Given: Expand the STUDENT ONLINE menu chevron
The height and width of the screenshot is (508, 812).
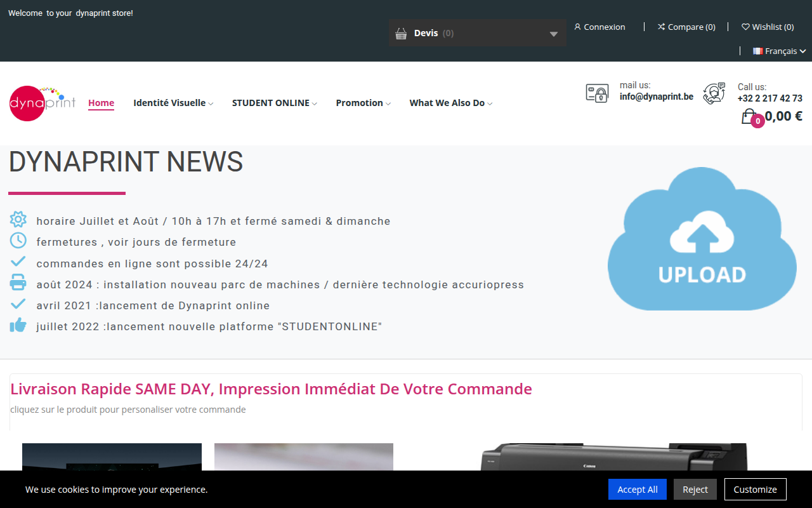Looking at the screenshot, I should coord(315,104).
